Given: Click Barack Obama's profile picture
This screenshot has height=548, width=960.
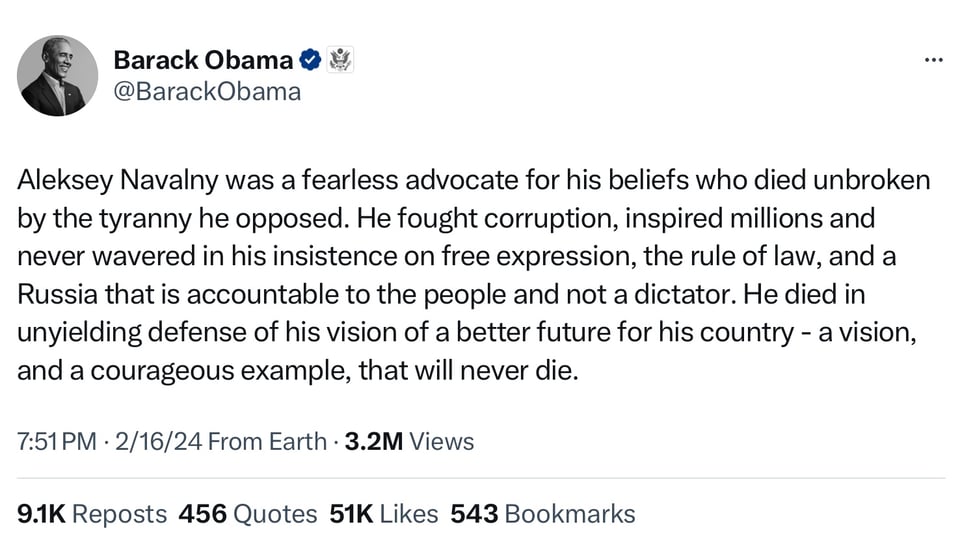Looking at the screenshot, I should (57, 76).
